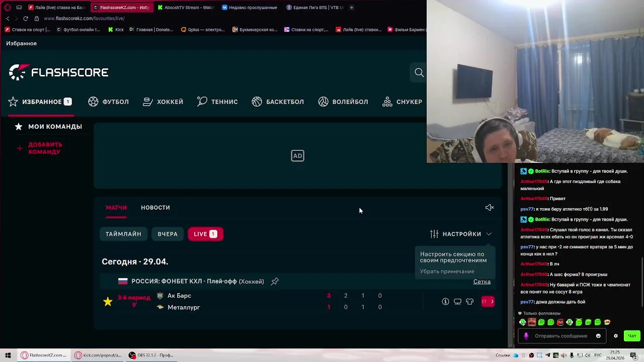Image resolution: width=644 pixels, height=362 pixels.
Task: Open the Главная Donate bookmark
Action: (151, 30)
